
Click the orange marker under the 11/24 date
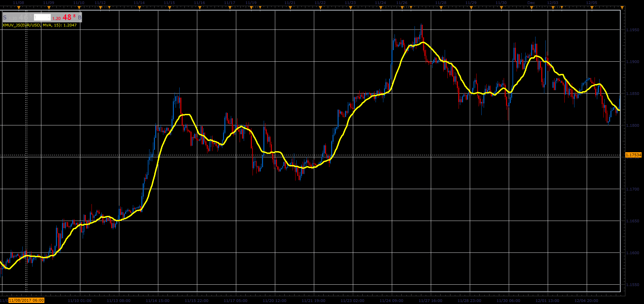(381, 7)
